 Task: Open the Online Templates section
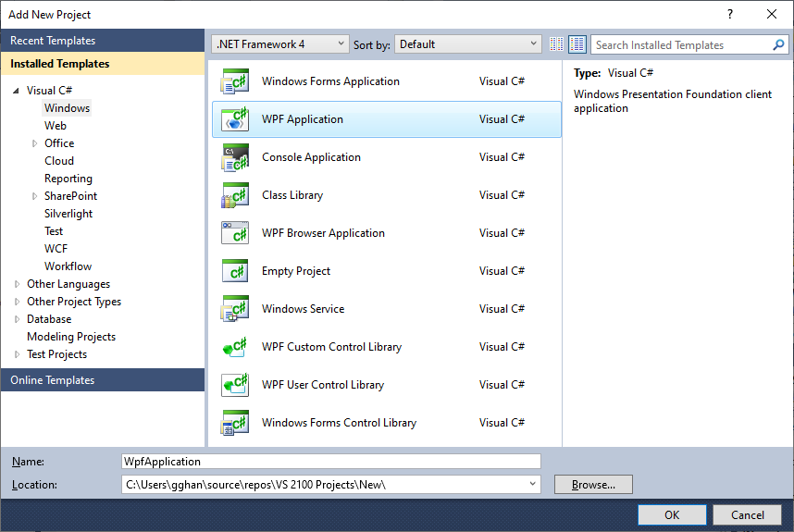(103, 380)
